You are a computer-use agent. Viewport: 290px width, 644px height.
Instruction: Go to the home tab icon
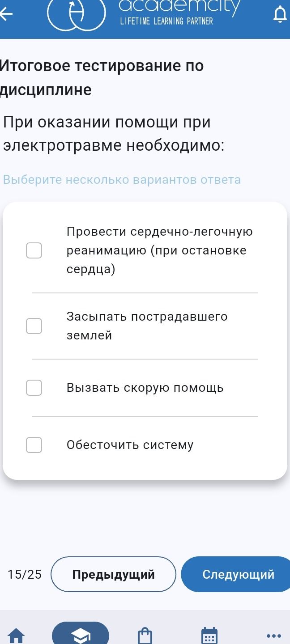[17, 636]
